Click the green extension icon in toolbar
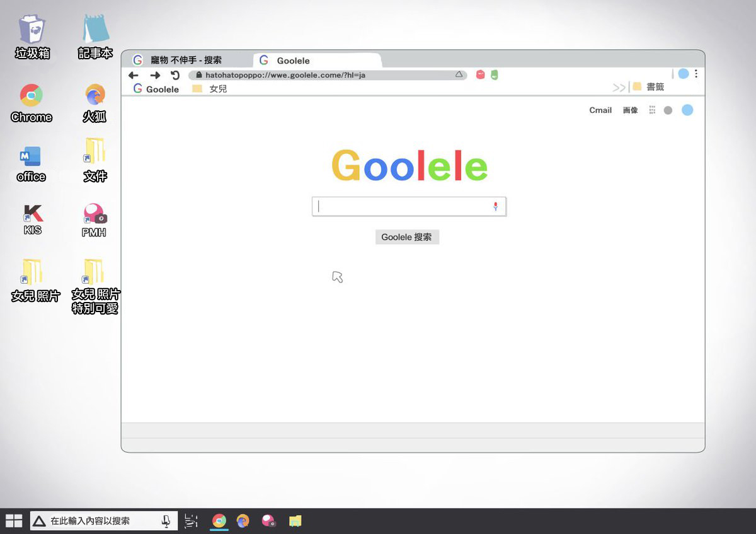The height and width of the screenshot is (534, 756). tap(495, 75)
